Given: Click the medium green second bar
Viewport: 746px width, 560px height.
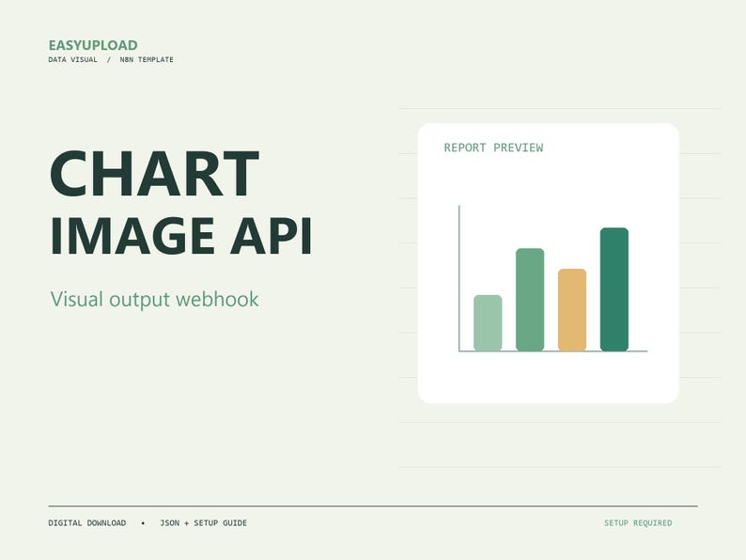Looking at the screenshot, I should coord(530,300).
